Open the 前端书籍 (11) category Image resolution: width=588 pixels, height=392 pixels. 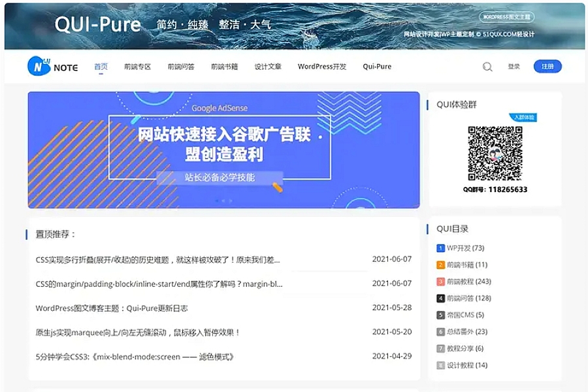[x=462, y=265]
